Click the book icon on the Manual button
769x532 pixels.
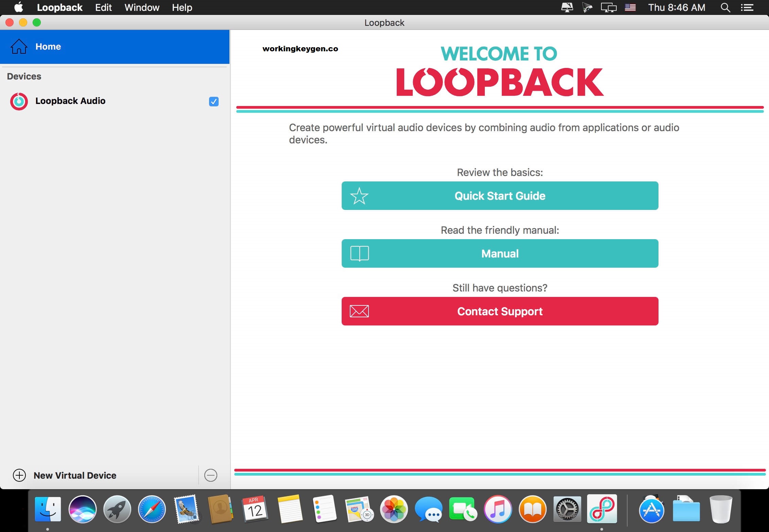click(x=359, y=253)
